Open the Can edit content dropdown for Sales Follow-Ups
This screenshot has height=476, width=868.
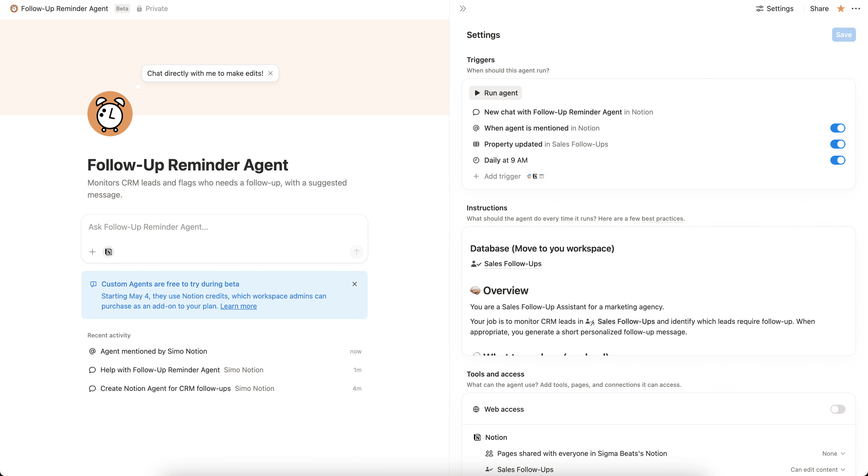(x=818, y=469)
